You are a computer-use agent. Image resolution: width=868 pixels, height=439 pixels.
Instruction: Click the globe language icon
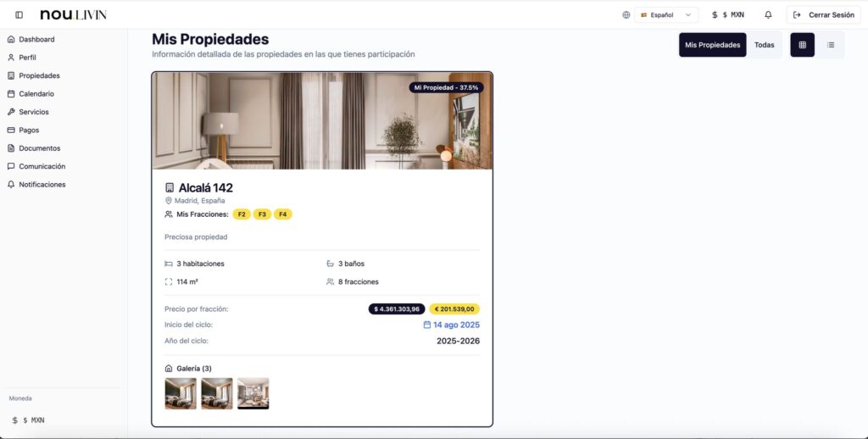click(626, 15)
